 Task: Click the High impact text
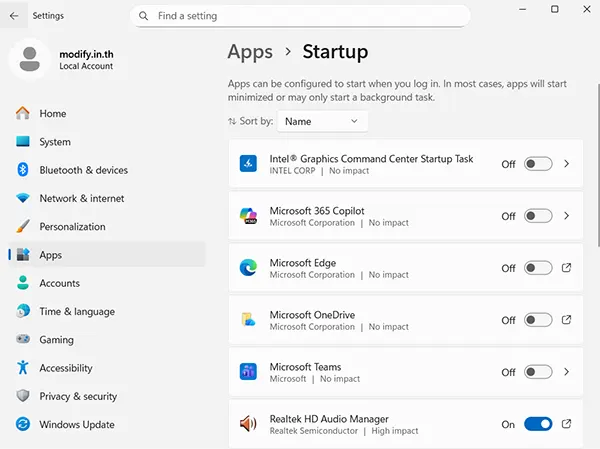coord(395,431)
